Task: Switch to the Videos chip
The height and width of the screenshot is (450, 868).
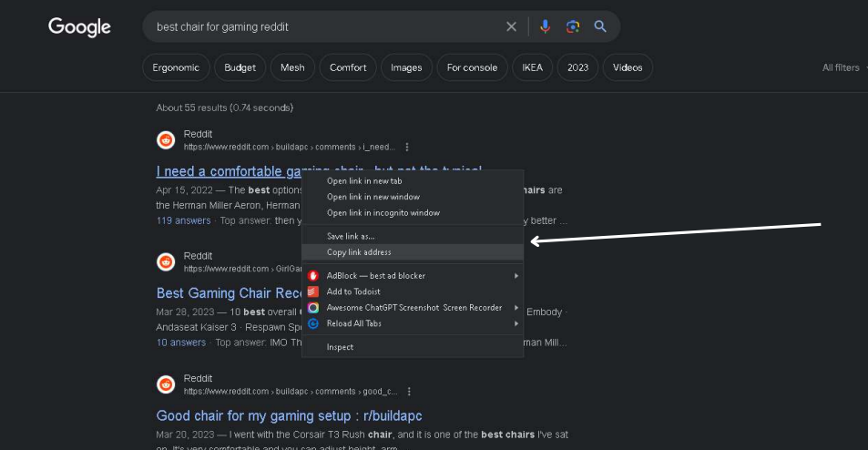Action: click(x=628, y=67)
